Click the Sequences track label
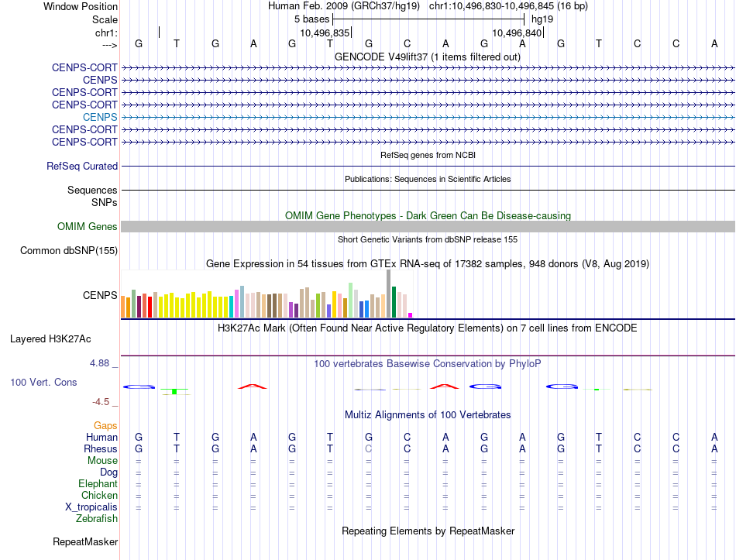The height and width of the screenshot is (560, 736). [92, 190]
